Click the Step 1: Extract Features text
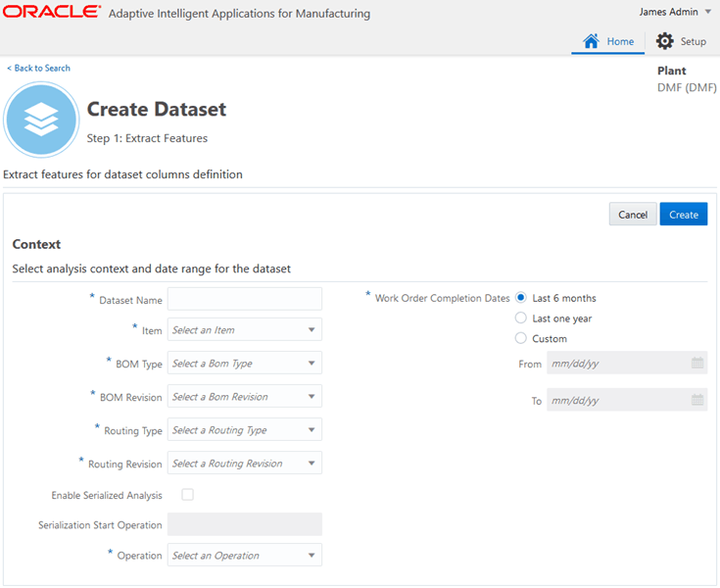Viewport: 720px width, 588px height. tap(147, 138)
